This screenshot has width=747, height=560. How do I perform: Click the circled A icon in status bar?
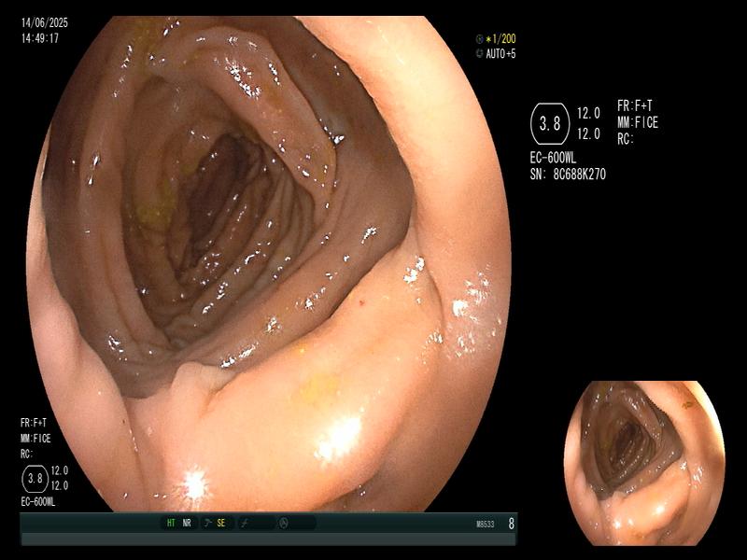[x=284, y=523]
